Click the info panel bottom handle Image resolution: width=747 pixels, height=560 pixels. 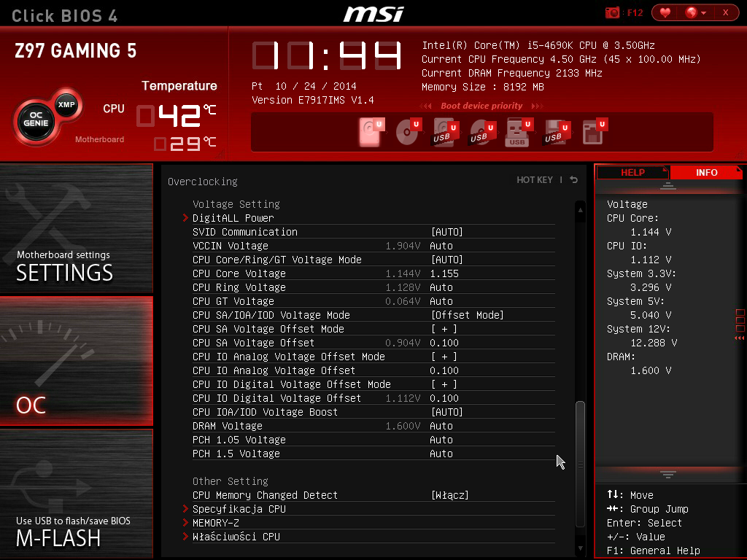click(x=668, y=474)
